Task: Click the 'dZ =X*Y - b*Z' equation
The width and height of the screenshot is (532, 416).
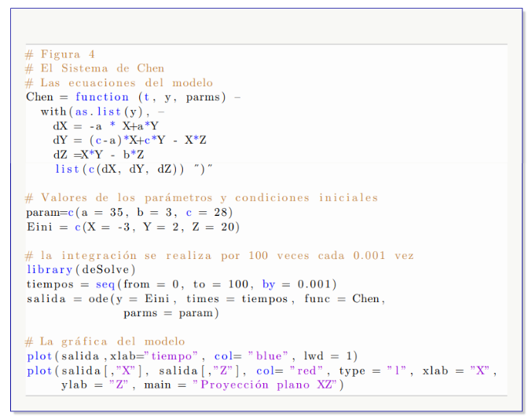Action: click(97, 155)
